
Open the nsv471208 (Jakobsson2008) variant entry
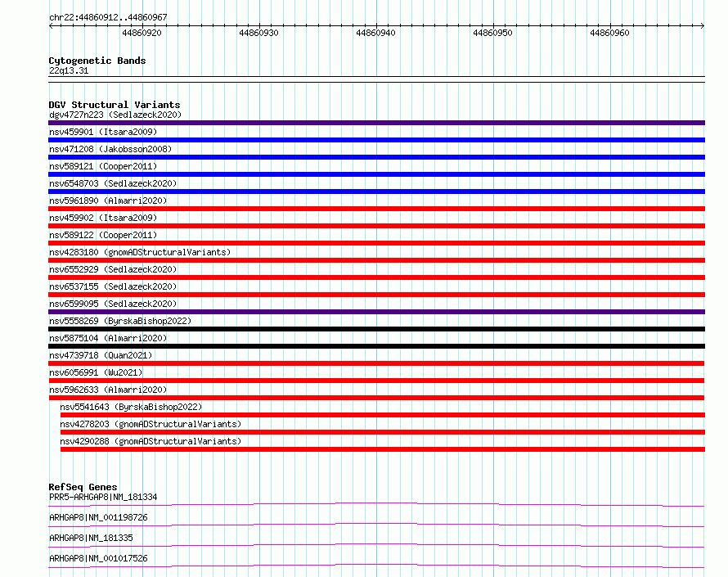[110, 149]
